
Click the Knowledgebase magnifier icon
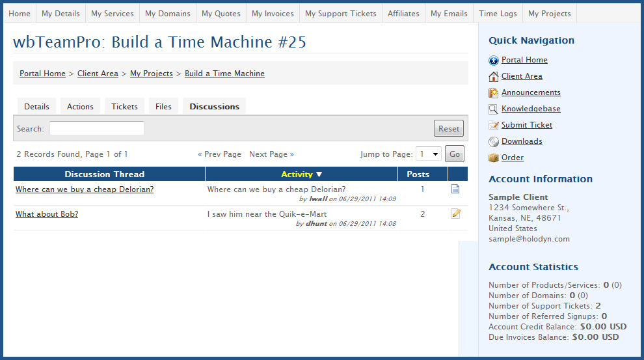point(493,109)
